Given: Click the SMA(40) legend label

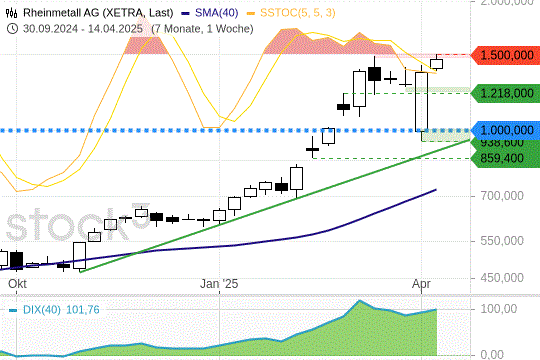Looking at the screenshot, I should pyautogui.click(x=217, y=13).
